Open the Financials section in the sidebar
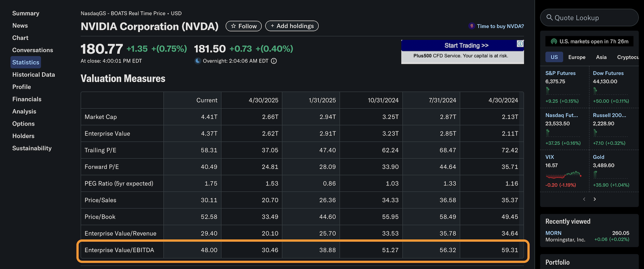 (27, 99)
